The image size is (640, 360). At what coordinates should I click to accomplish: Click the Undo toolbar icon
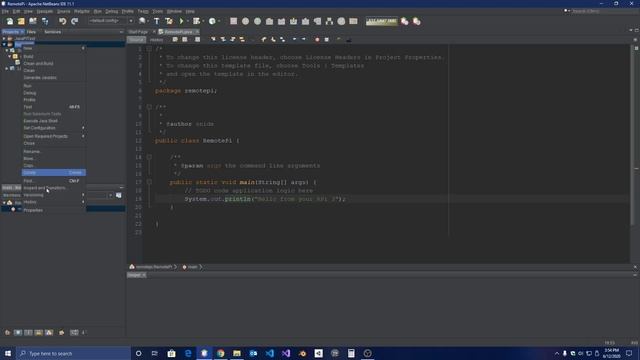coord(62,21)
